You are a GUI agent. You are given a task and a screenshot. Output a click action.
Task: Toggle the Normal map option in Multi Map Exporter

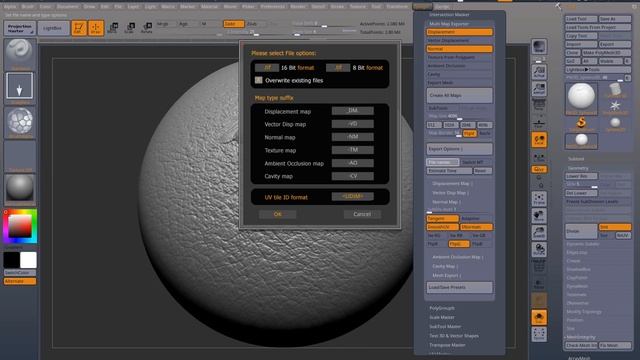point(459,49)
